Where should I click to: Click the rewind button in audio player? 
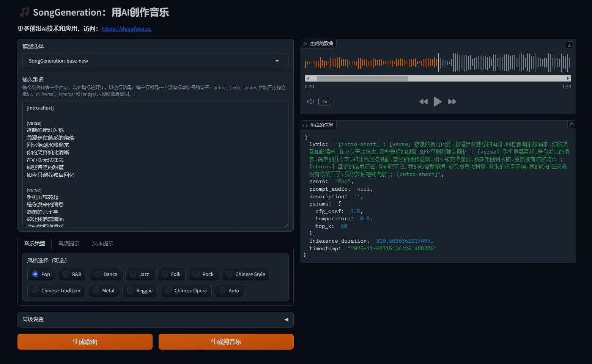pos(423,102)
